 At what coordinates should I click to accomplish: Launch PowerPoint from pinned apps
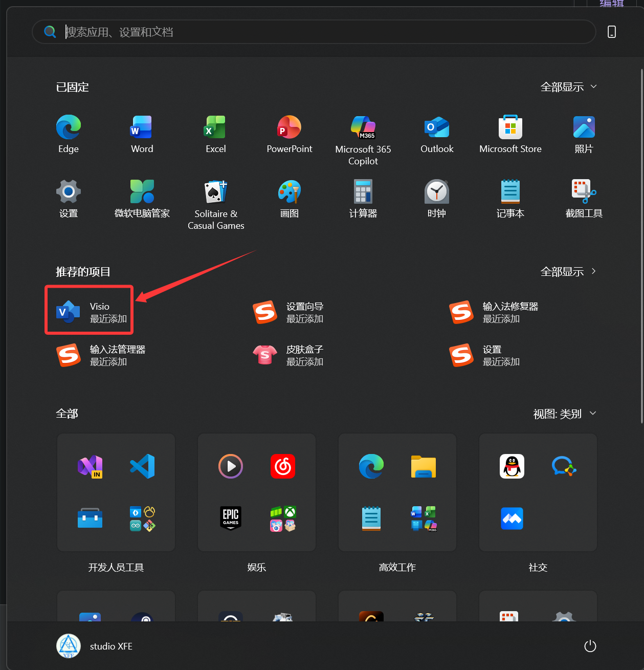point(289,134)
